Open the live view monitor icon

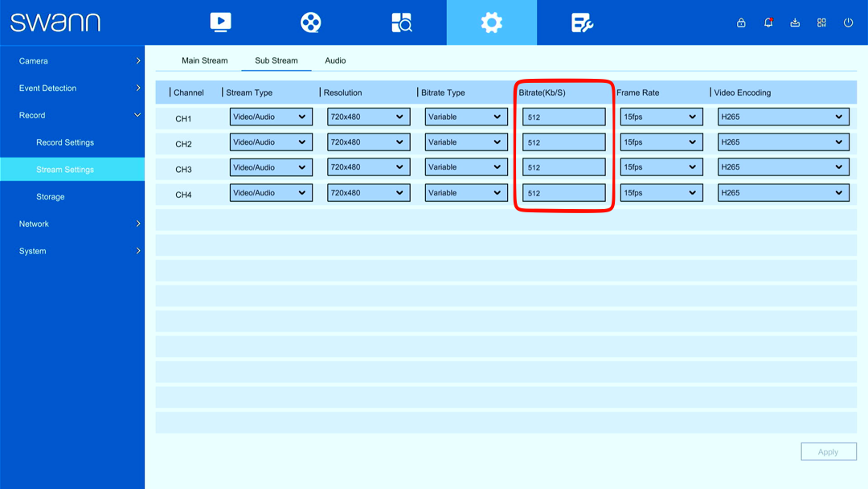click(x=220, y=23)
